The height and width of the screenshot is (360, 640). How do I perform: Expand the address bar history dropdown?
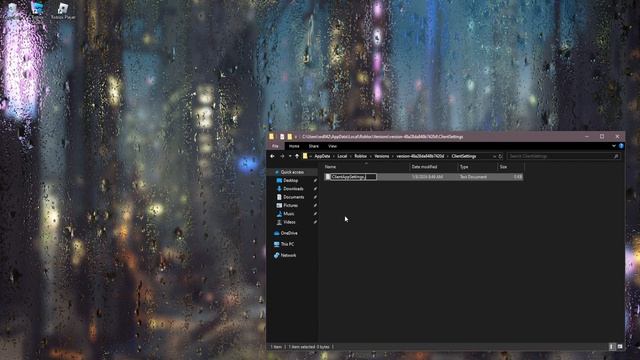tap(494, 156)
